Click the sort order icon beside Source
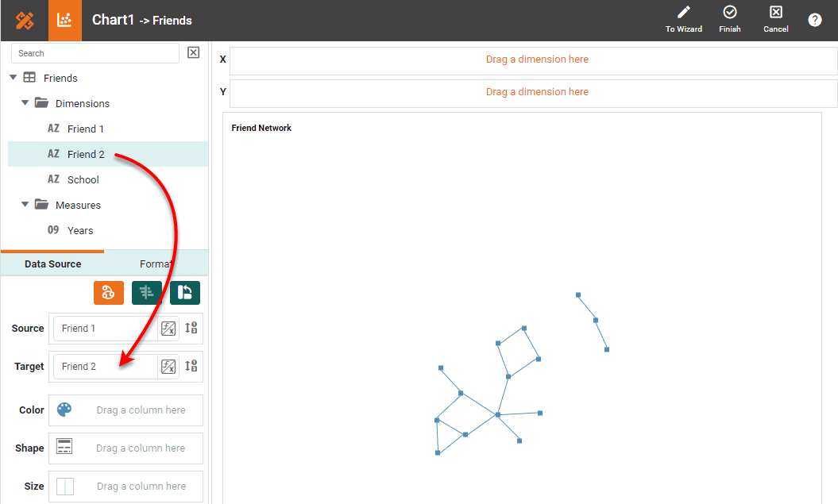Viewport: 838px width, 504px height. click(x=191, y=328)
